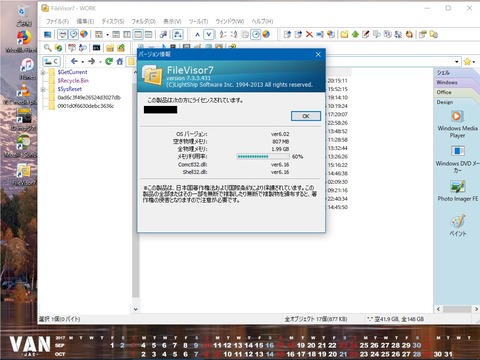Open the address bar dropdown

pyautogui.click(x=456, y=62)
